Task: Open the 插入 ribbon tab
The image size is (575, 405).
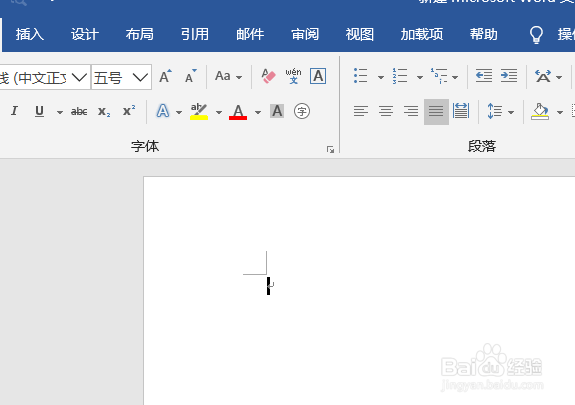Action: 30,34
